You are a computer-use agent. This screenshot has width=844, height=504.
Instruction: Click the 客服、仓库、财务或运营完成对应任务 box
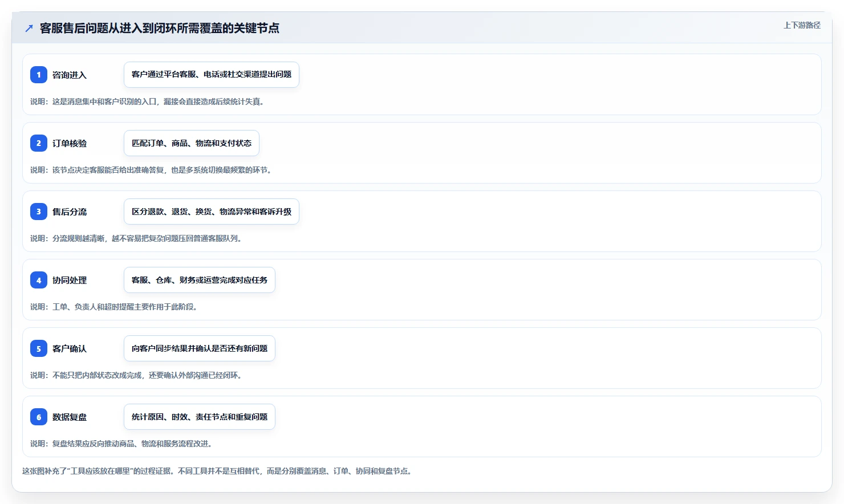tap(200, 280)
